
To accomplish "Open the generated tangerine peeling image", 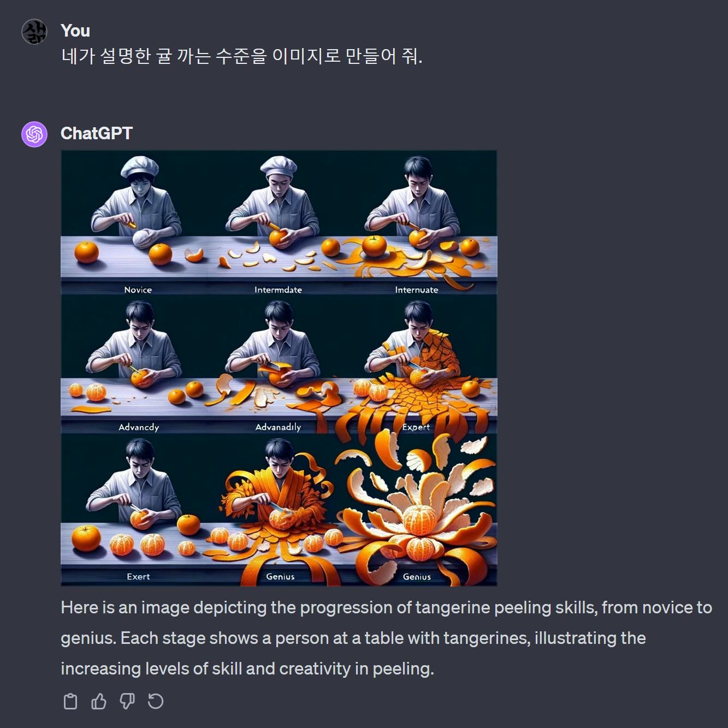I will [279, 369].
